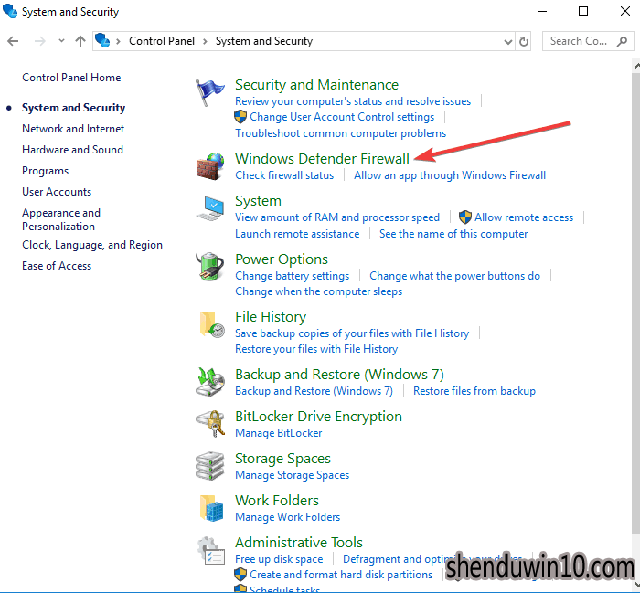Open User Accounts category
640x593 pixels.
point(57,192)
